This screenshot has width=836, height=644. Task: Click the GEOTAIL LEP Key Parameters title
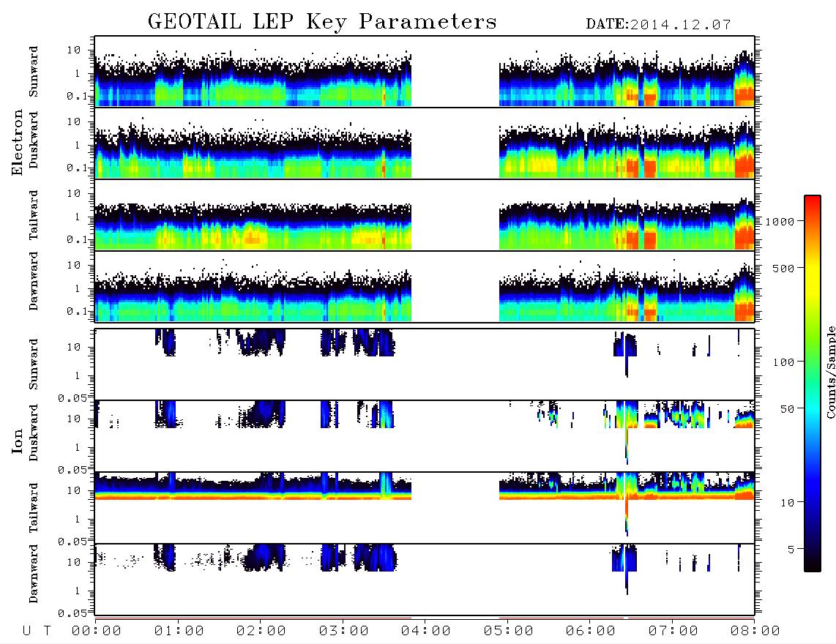(322, 22)
